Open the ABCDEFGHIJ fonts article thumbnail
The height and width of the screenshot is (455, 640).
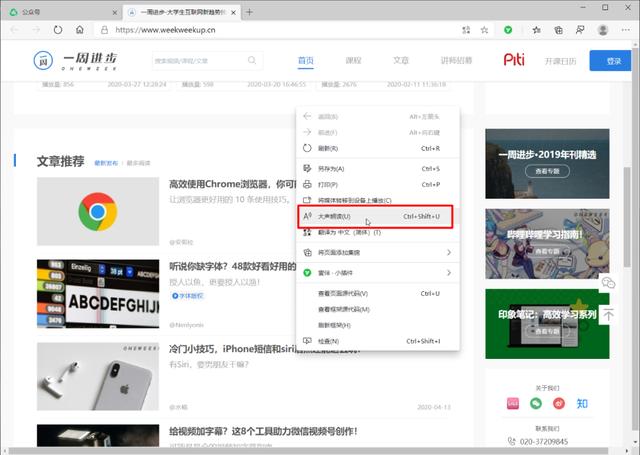98,294
